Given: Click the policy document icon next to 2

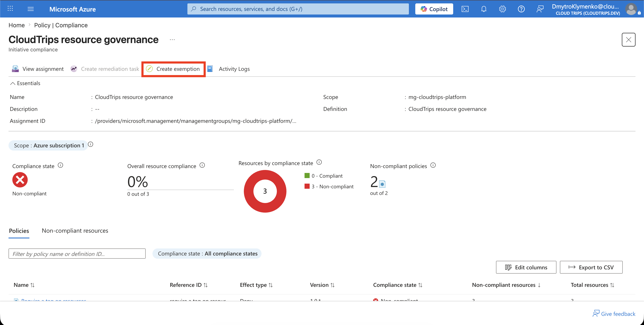Looking at the screenshot, I should pos(382,184).
